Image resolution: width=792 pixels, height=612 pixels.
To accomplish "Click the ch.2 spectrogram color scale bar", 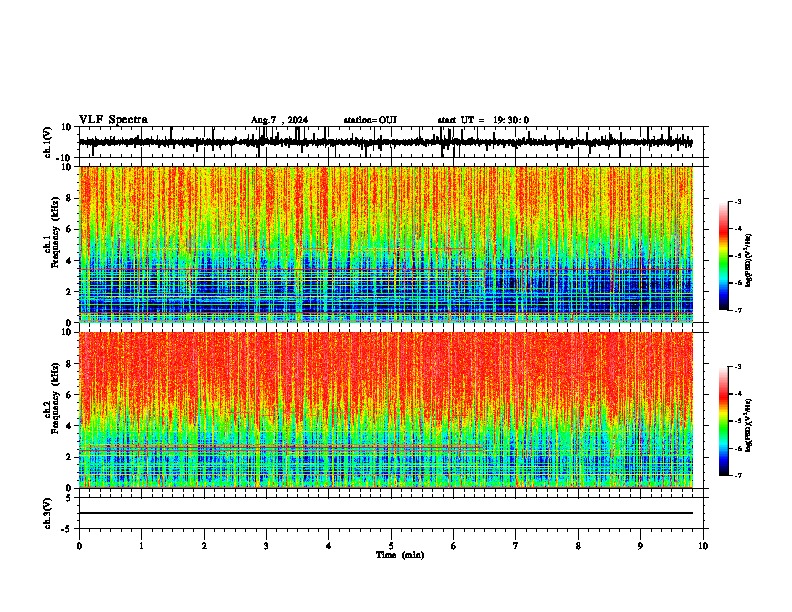I will pos(724,421).
